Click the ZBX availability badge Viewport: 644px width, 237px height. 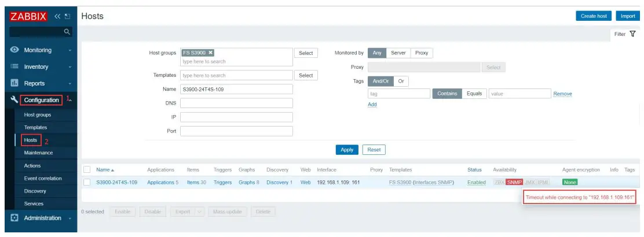tap(499, 183)
